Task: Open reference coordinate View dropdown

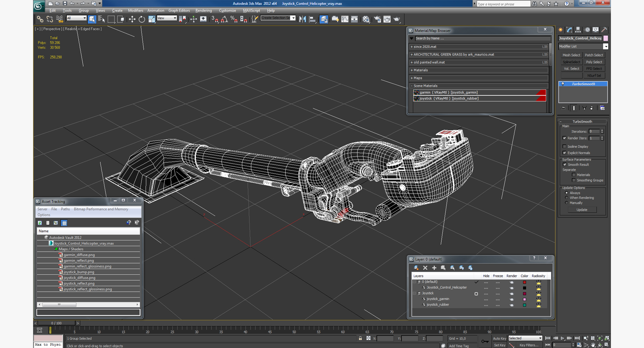Action: pyautogui.click(x=167, y=18)
